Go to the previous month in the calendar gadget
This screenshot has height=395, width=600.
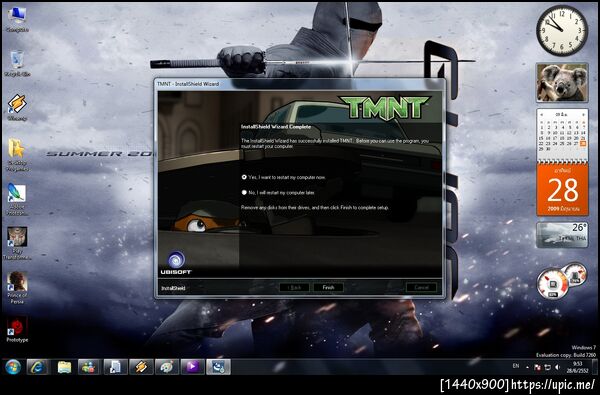tap(541, 114)
